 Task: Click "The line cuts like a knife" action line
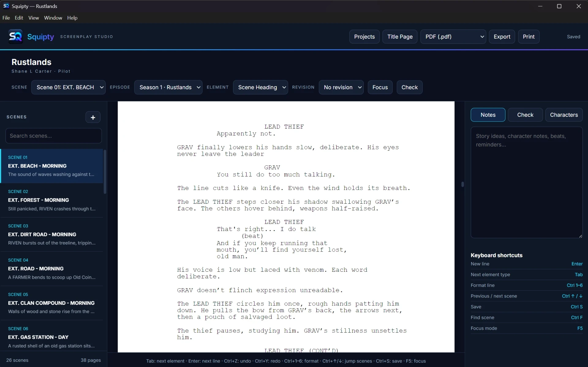293,188
